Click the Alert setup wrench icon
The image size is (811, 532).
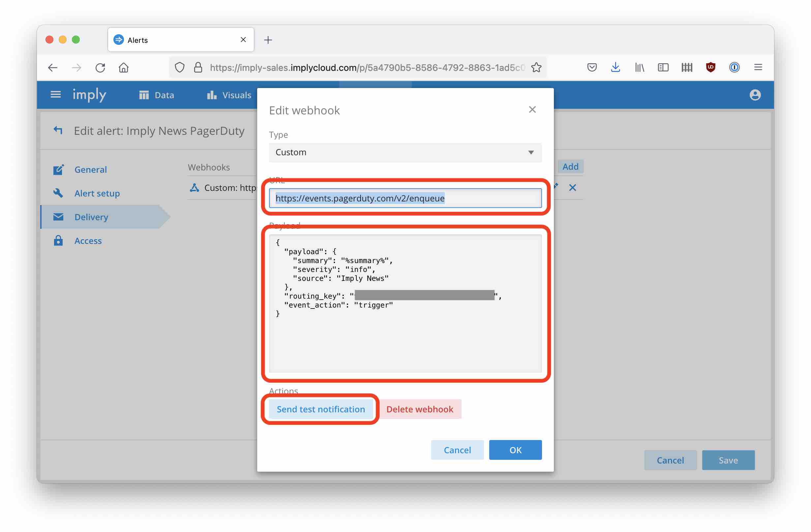(x=58, y=193)
